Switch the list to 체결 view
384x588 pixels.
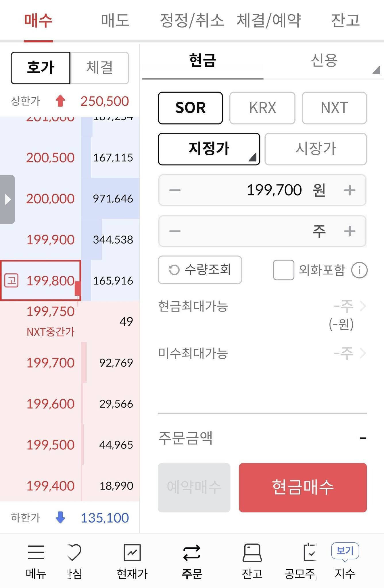[99, 68]
